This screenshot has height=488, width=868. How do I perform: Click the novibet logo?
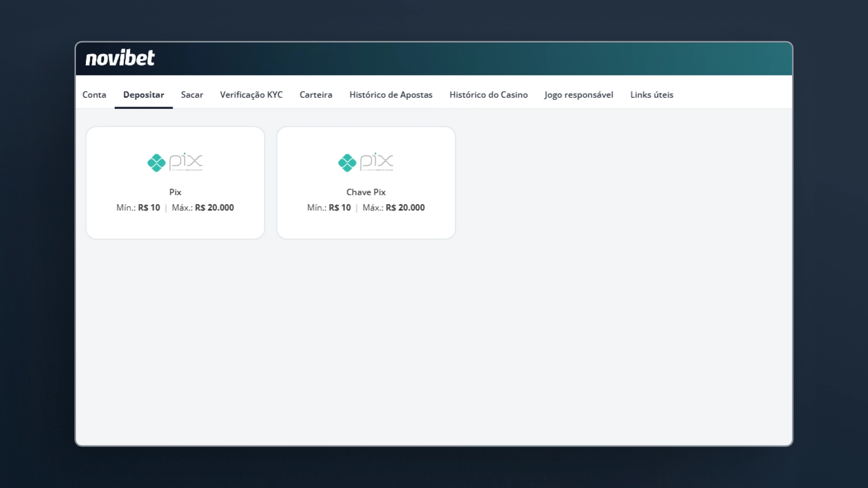click(120, 58)
